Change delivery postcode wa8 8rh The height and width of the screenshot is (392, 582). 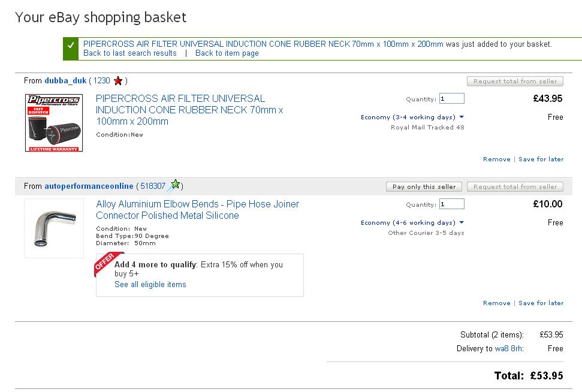click(x=508, y=349)
